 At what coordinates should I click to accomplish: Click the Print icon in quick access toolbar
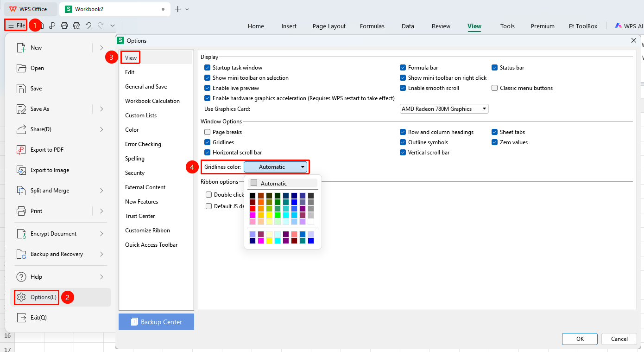64,26
